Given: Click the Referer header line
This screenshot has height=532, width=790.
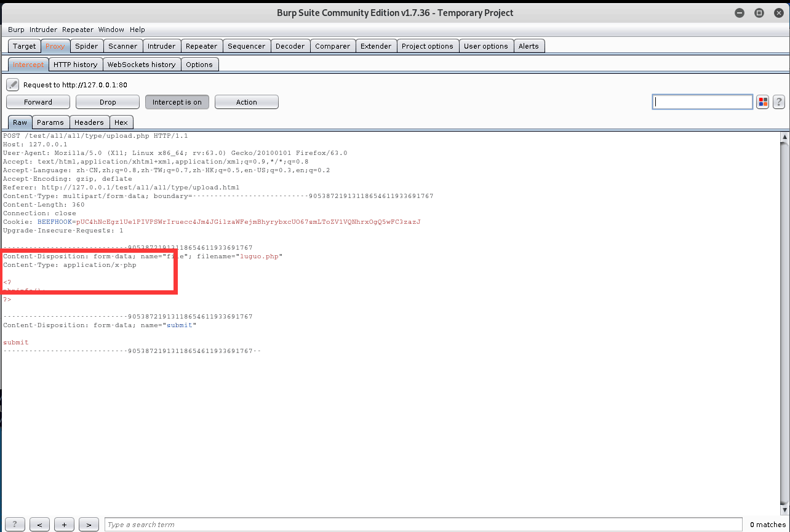Looking at the screenshot, I should point(121,188).
